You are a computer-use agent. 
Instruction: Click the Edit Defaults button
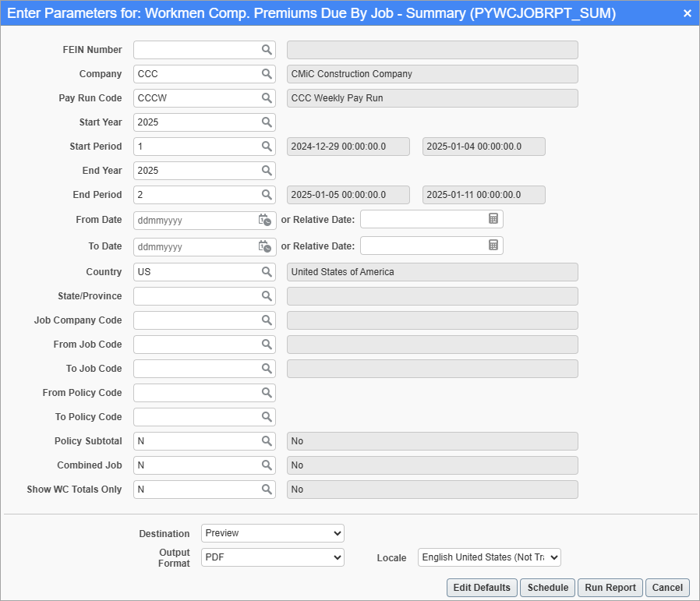tap(482, 588)
